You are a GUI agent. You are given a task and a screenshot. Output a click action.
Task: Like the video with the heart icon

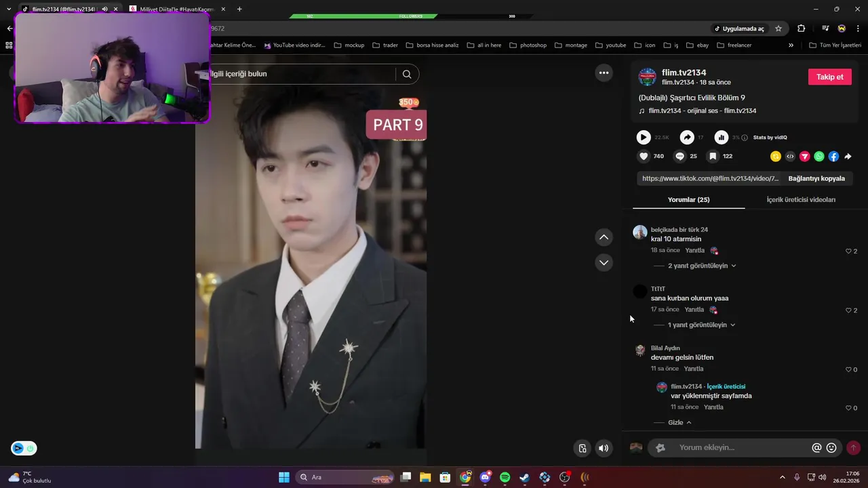coord(644,156)
